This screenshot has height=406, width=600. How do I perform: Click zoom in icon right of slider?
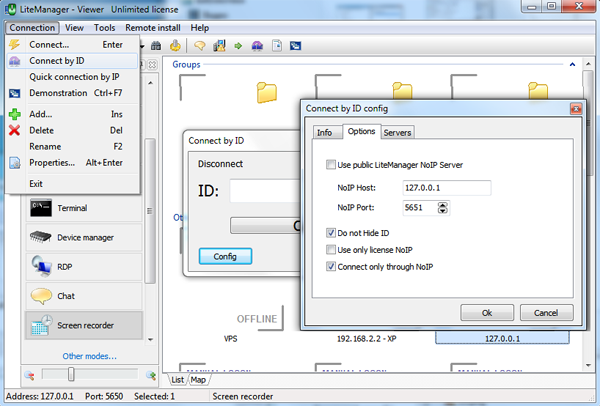(x=151, y=375)
